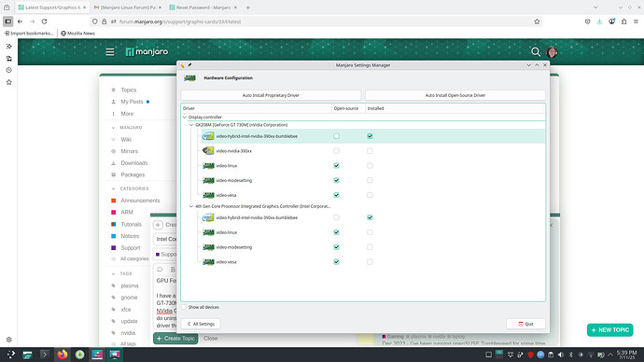Switch to the Manjaro Linux Forum Gmail tab
This screenshot has height=362, width=644.
128,7
